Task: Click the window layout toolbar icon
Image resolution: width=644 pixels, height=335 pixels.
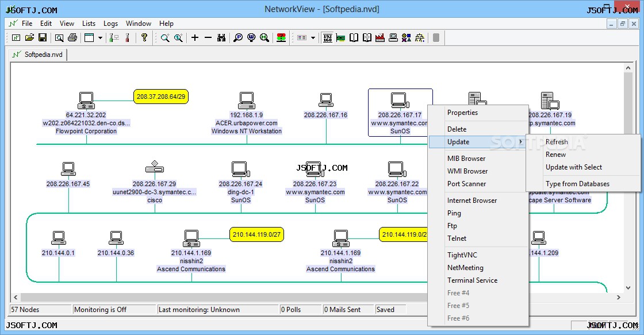Action: click(89, 38)
